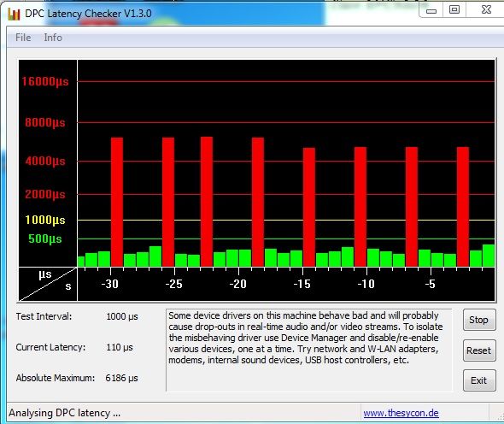Open the Info menu
The image size is (504, 424).
coord(53,38)
